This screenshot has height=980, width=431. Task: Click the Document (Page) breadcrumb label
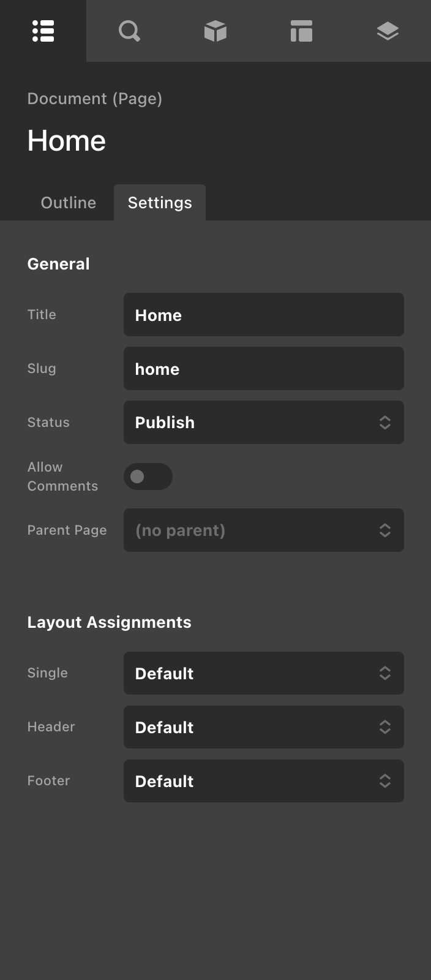pyautogui.click(x=95, y=98)
